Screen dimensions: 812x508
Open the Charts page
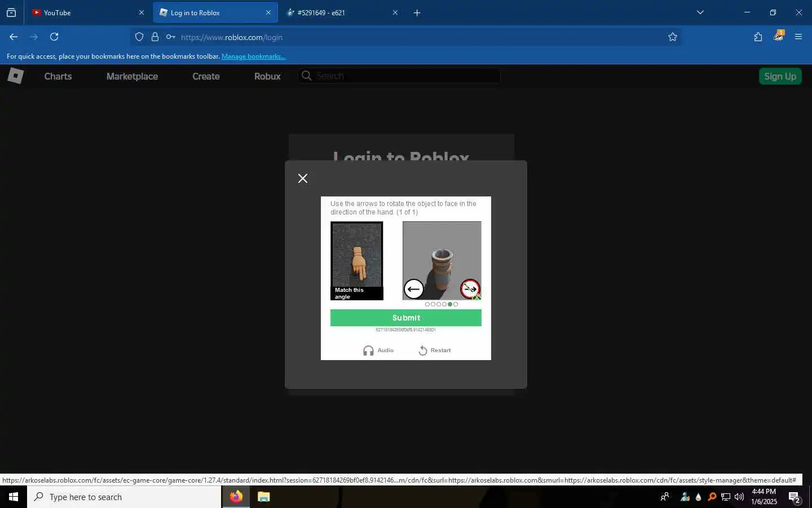click(58, 76)
